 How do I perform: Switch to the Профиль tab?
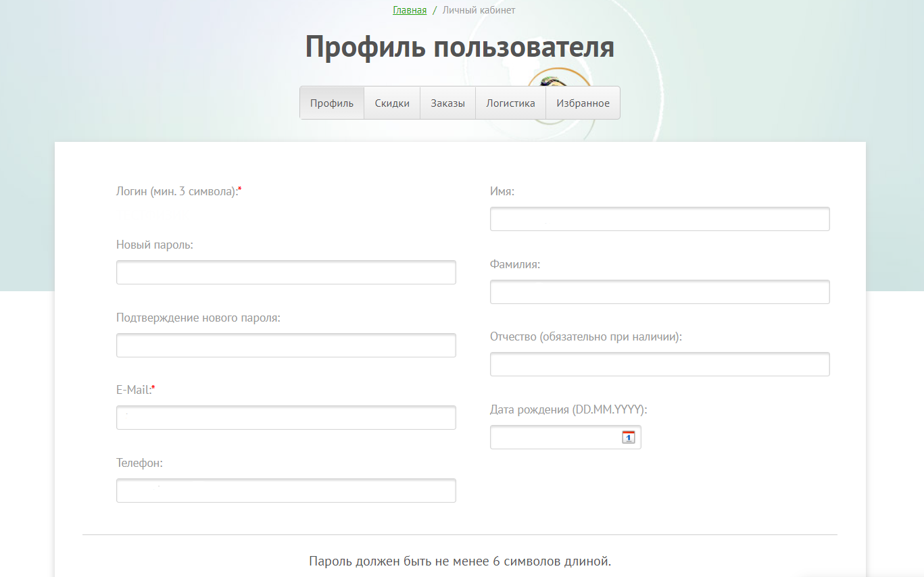332,103
